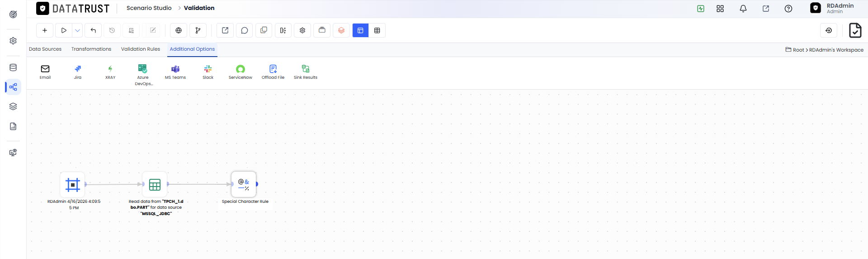
Task: Run the scenario with the play button
Action: 64,30
